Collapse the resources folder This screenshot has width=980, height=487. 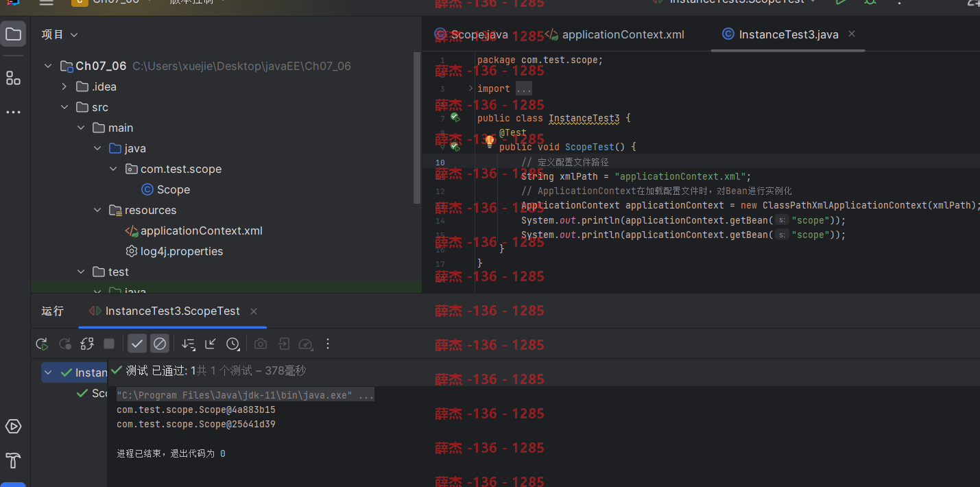pos(97,211)
